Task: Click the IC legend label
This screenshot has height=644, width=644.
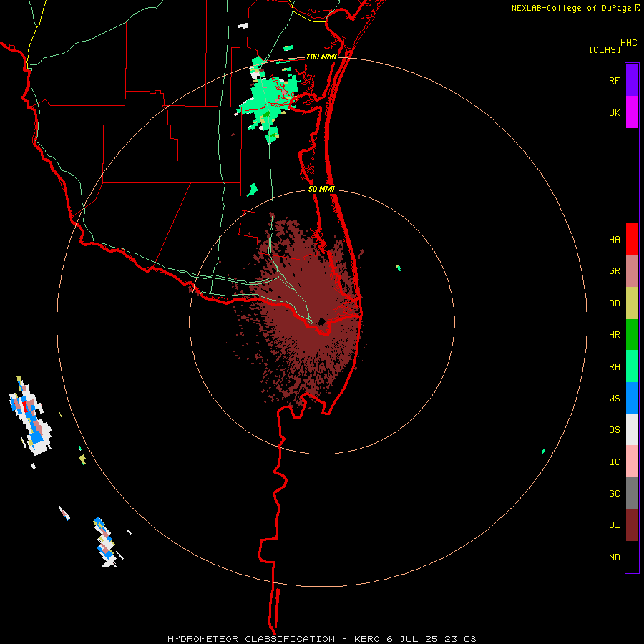Action: click(614, 462)
